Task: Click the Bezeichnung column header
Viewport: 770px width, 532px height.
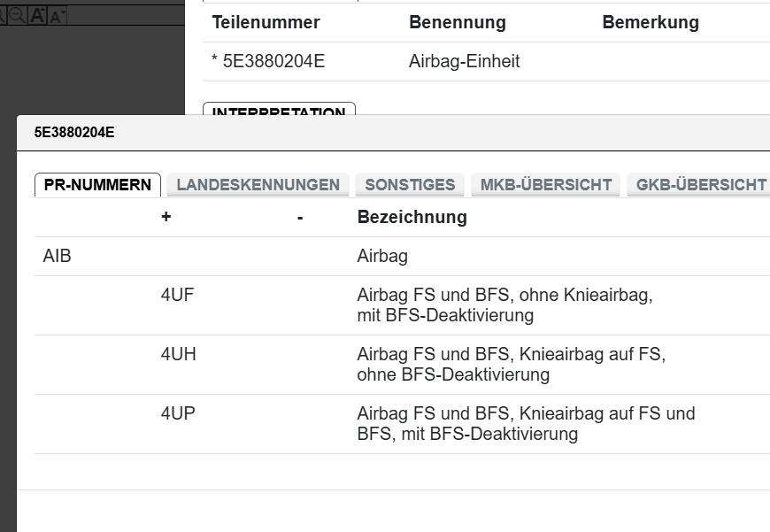Action: (412, 217)
